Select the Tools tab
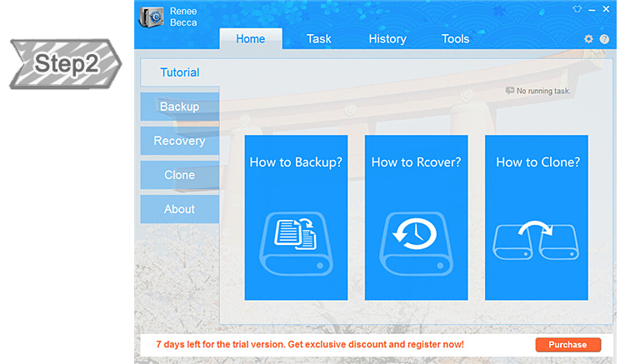 455,39
